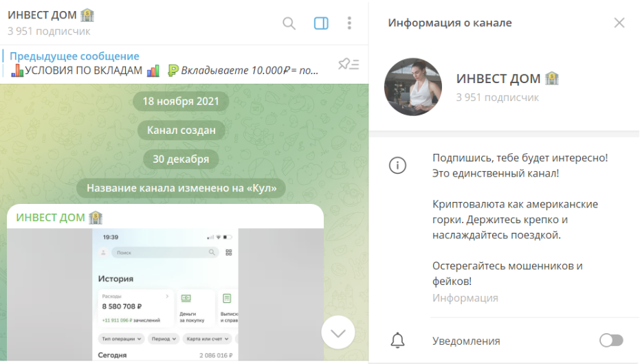Click the 'Подпишись, тебе будет интересно!' description
Viewport: 640px width, 364px height.
click(x=520, y=158)
